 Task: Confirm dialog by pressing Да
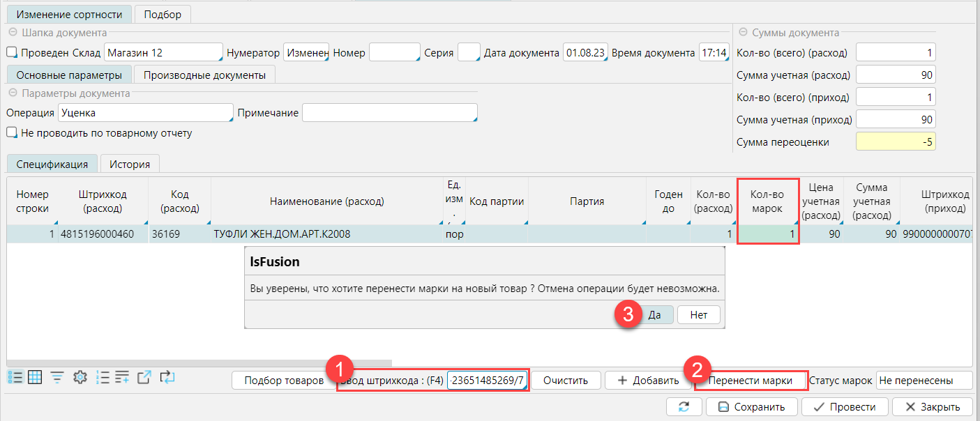click(x=654, y=315)
